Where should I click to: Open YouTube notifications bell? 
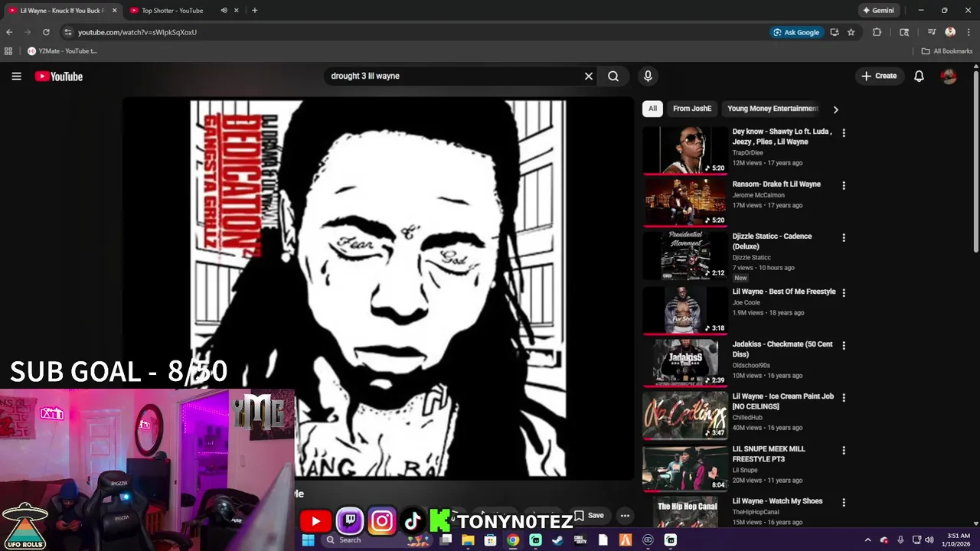point(919,76)
